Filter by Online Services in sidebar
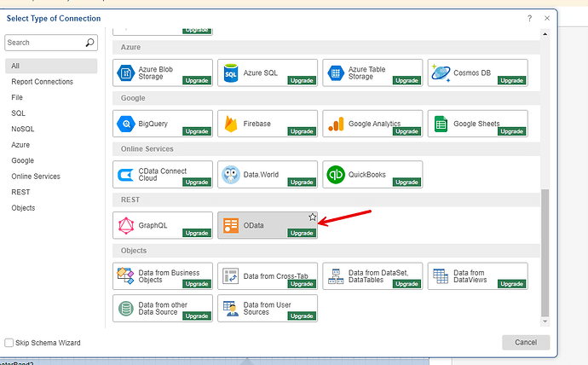Screen dimensions: 588x365 click(x=36, y=177)
